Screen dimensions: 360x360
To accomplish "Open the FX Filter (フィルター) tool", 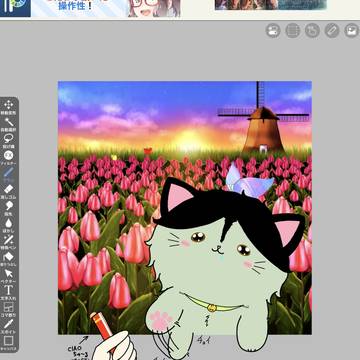I will coord(8,158).
